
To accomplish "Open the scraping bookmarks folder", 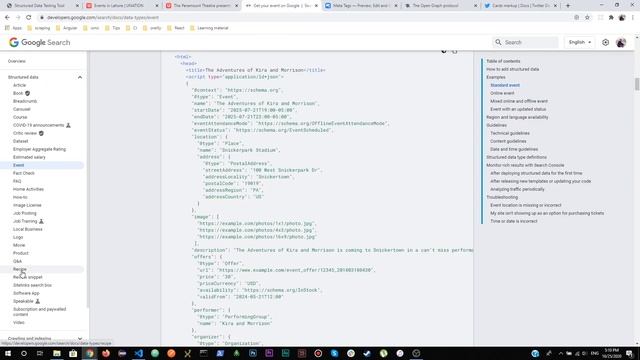I will click(38, 28).
